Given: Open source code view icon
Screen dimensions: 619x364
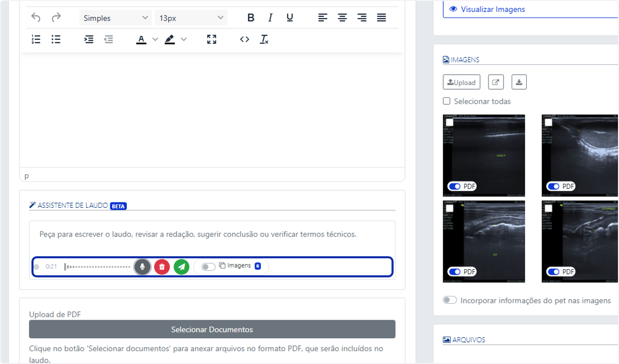Looking at the screenshot, I should [x=245, y=39].
